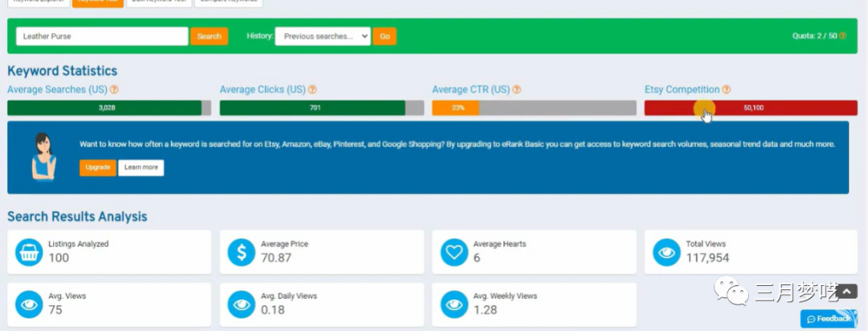Viewport: 868px width, 331px height.
Task: Click the Etsy Competition label
Action: coord(682,90)
